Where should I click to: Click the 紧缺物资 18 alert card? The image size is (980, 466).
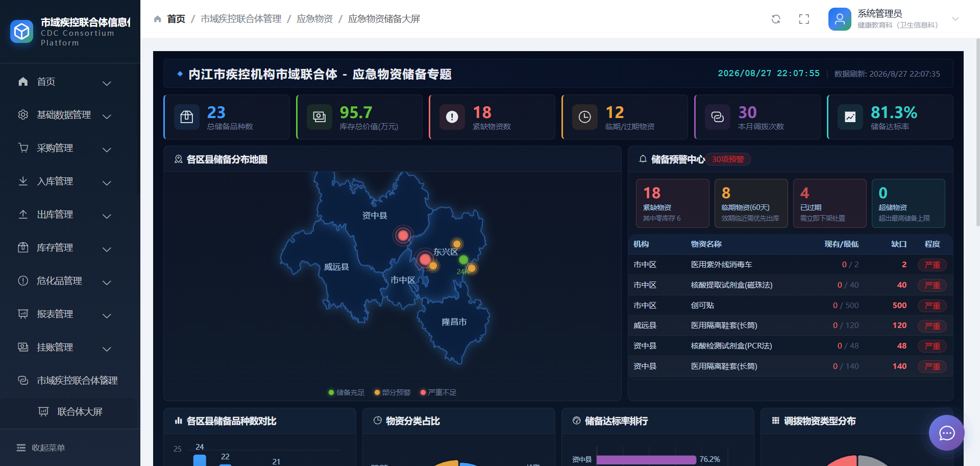(x=673, y=203)
